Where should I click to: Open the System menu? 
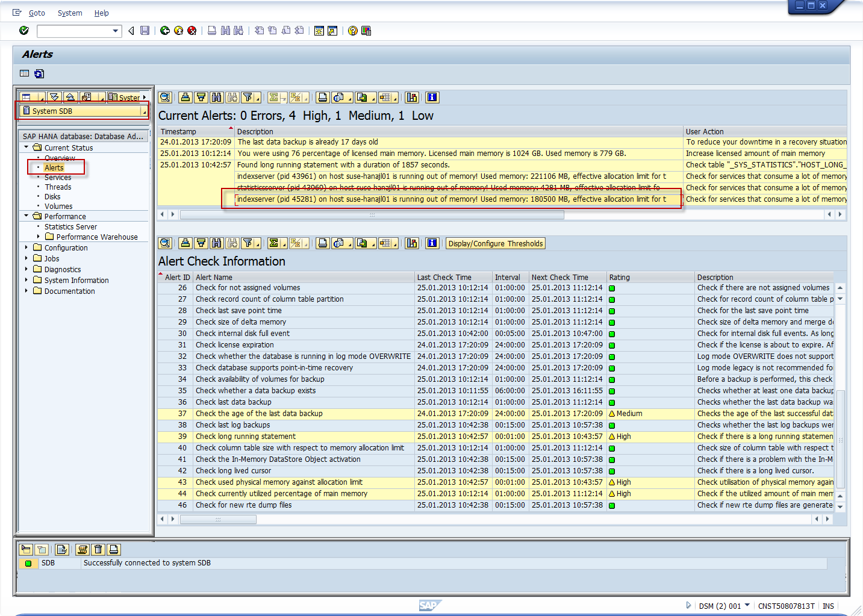[70, 13]
